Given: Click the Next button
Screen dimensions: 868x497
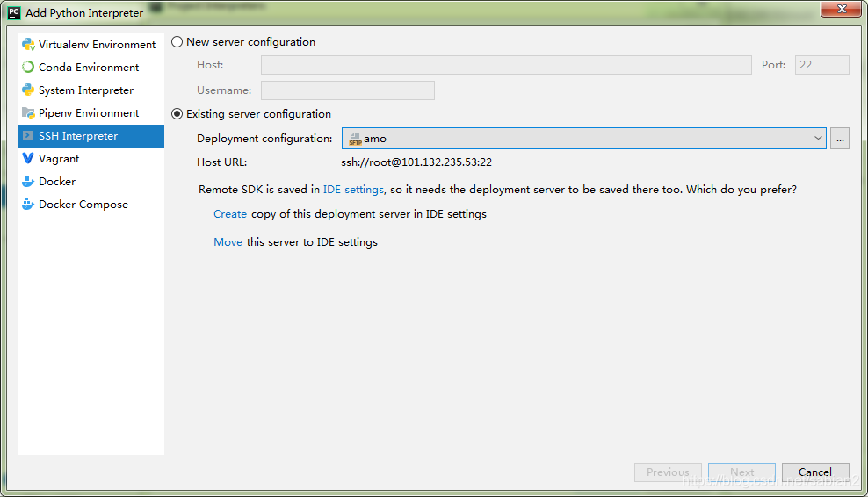Looking at the screenshot, I should [741, 472].
